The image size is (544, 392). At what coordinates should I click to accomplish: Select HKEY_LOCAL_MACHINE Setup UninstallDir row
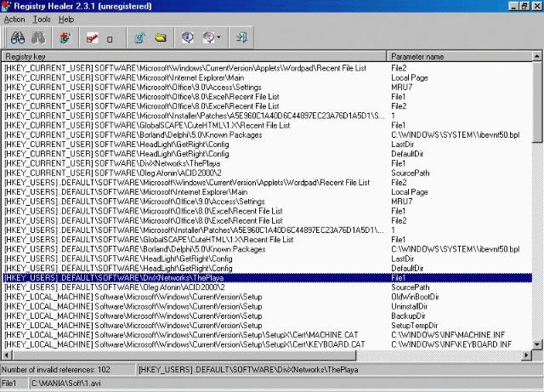[267, 307]
